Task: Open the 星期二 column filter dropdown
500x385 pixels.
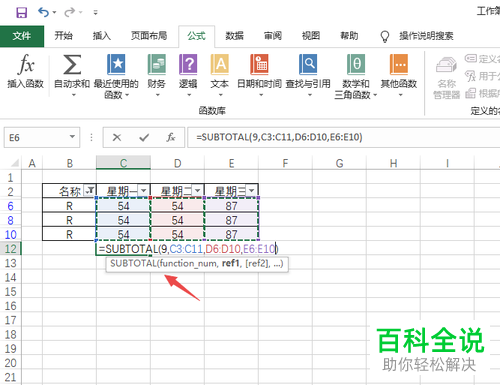Action: [197, 191]
